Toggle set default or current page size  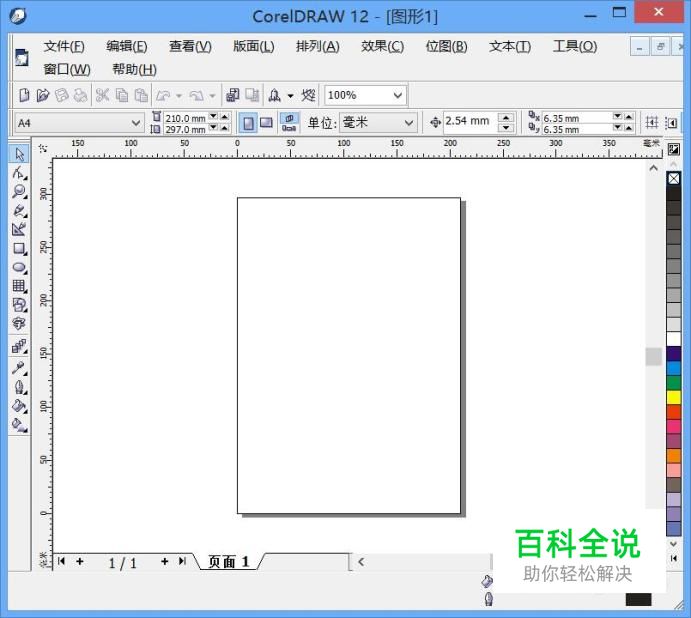pyautogui.click(x=289, y=123)
